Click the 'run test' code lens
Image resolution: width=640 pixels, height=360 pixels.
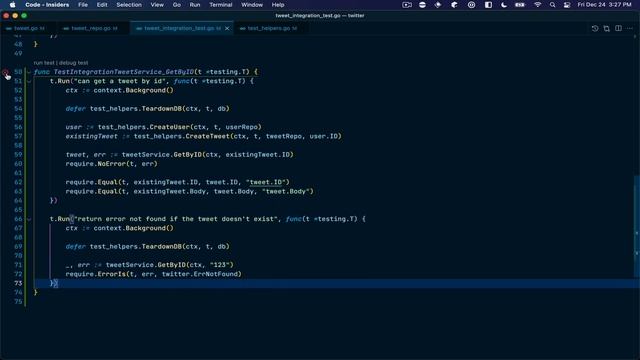tap(44, 63)
